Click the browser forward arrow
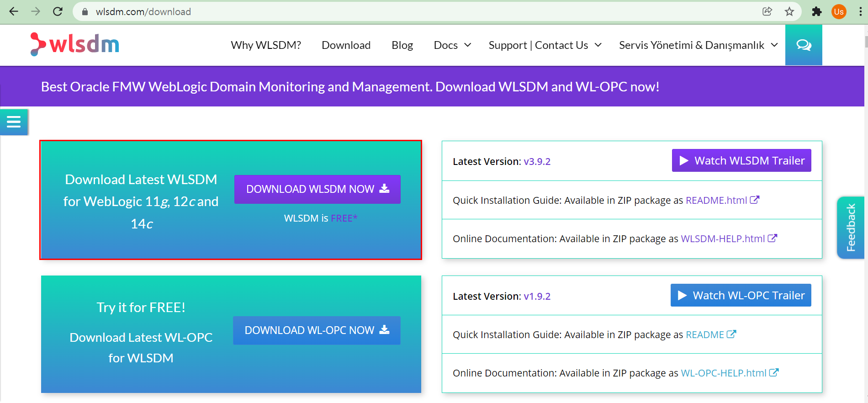868x403 pixels. coord(36,11)
